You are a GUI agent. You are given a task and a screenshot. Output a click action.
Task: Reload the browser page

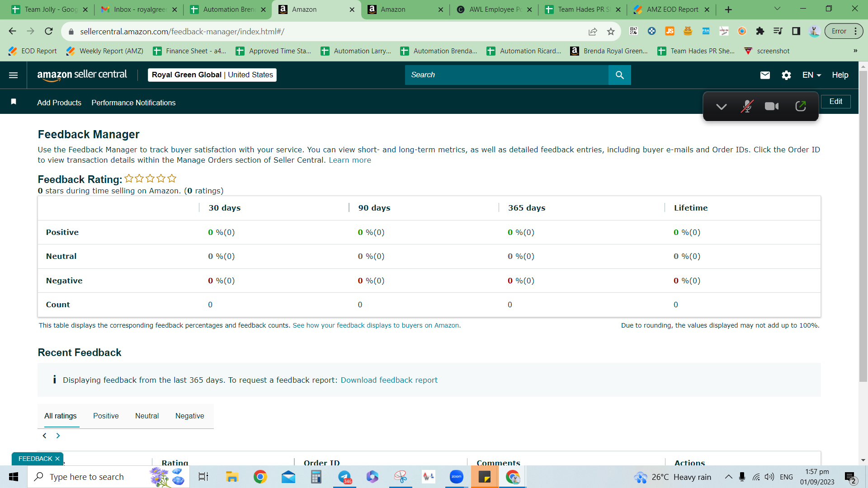(x=49, y=31)
